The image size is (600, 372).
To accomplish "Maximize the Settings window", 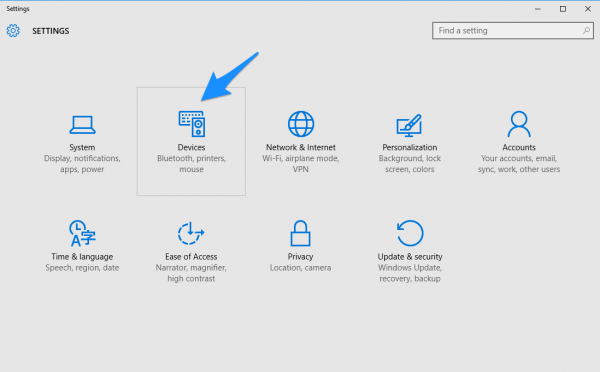I will coord(563,9).
